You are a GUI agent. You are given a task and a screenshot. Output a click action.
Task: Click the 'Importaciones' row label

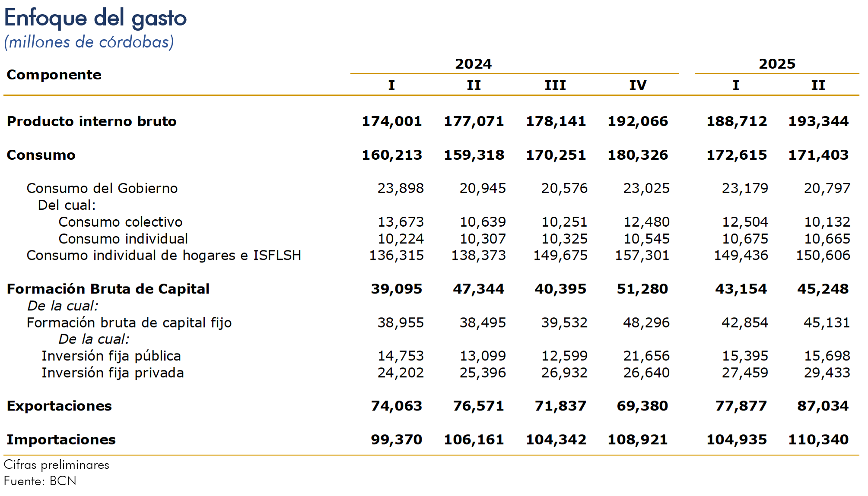pos(61,439)
